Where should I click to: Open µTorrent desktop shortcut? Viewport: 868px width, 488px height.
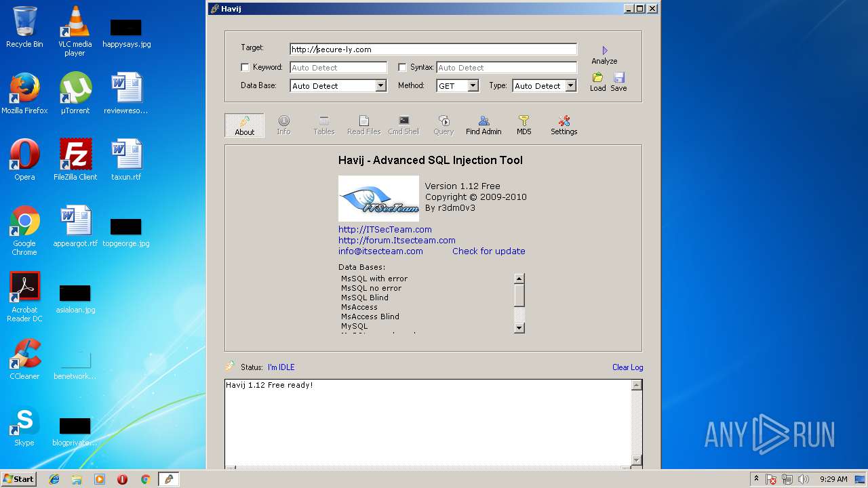75,94
